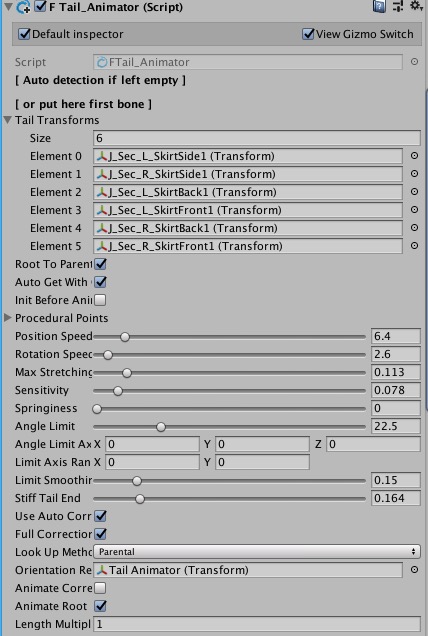Open object picker for Element 4
Screen dimensions: 428x636
414,228
